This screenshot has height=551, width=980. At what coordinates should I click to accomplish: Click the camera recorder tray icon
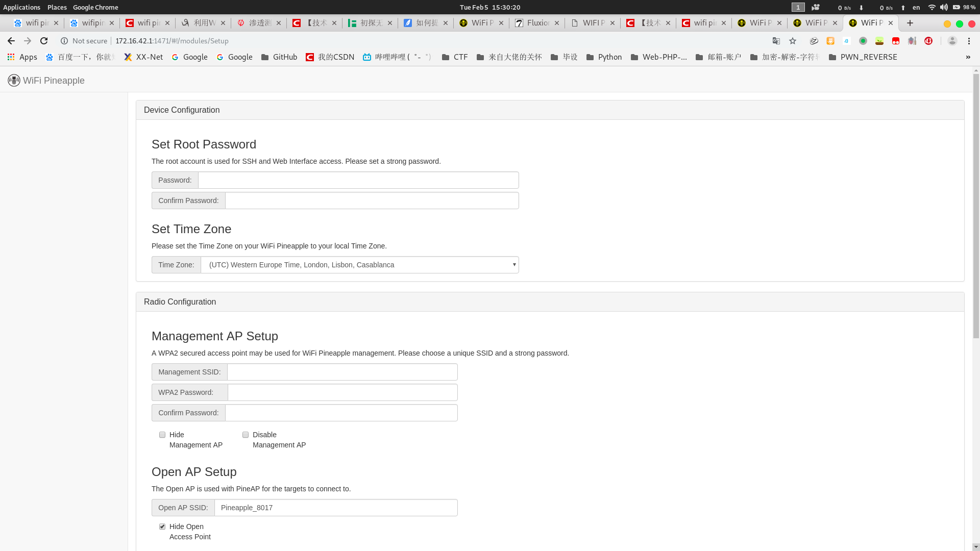pos(816,7)
